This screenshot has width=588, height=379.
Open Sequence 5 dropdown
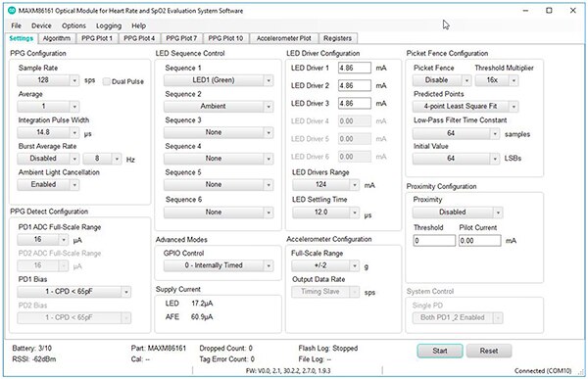click(x=219, y=185)
